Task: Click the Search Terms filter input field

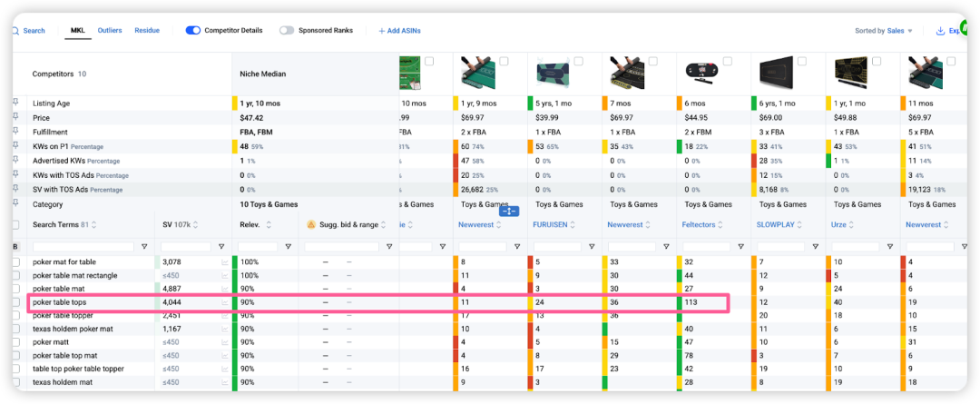Action: 83,246
